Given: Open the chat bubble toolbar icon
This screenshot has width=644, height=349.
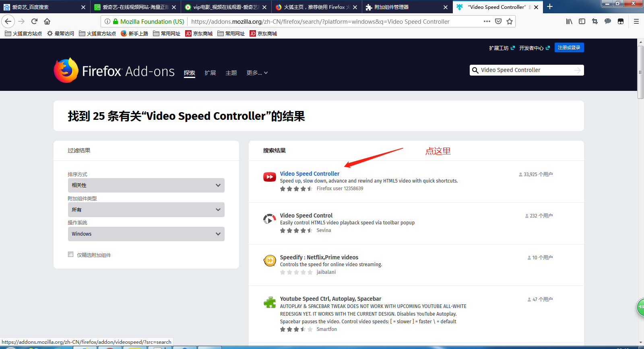Looking at the screenshot, I should click(608, 21).
